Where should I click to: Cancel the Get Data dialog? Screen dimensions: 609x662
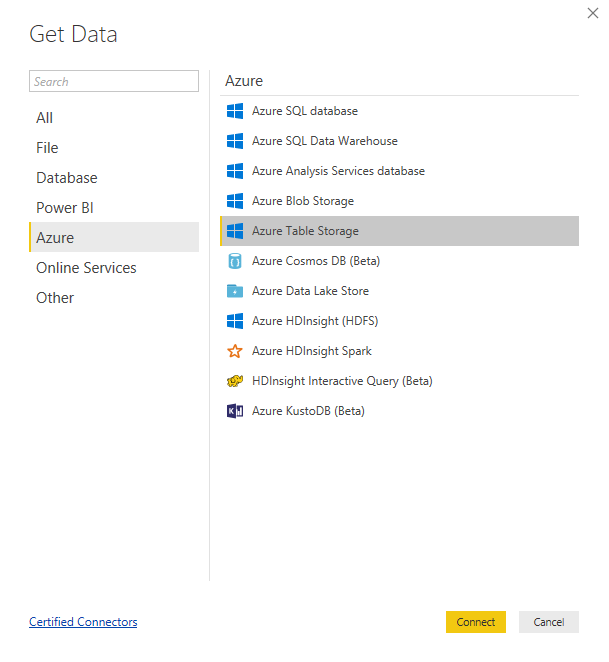[548, 622]
